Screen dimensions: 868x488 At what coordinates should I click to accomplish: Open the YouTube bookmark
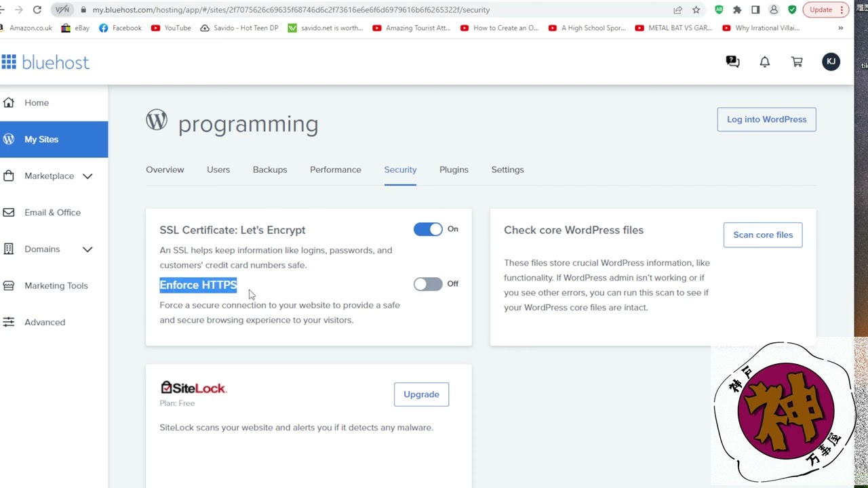coord(171,28)
